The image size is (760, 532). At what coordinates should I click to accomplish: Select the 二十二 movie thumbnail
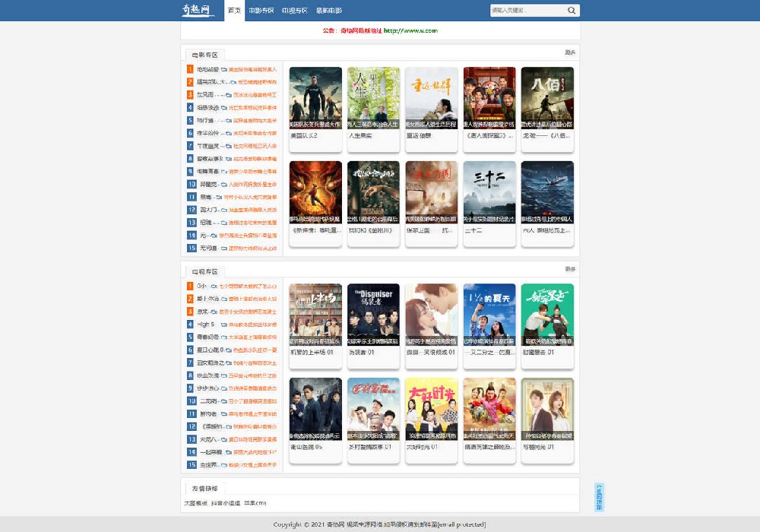point(489,192)
